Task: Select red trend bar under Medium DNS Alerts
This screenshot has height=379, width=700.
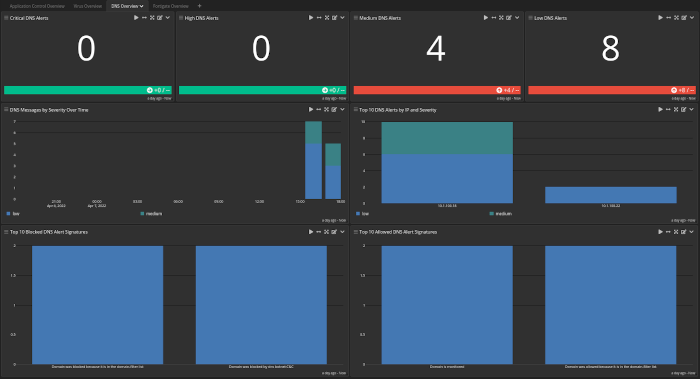Action: click(437, 90)
